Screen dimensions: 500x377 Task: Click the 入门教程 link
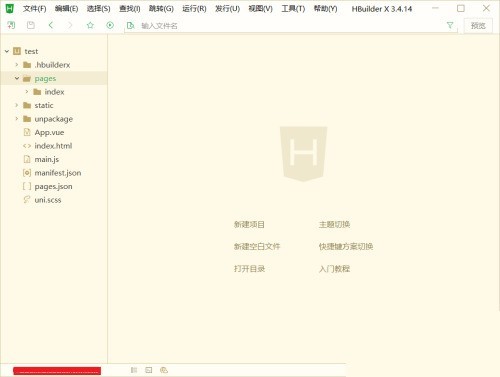(x=334, y=269)
